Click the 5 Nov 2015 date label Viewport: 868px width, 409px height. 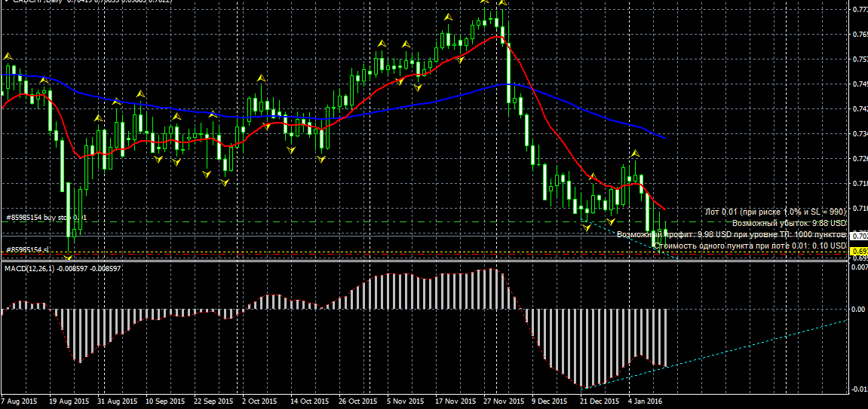coord(405,401)
